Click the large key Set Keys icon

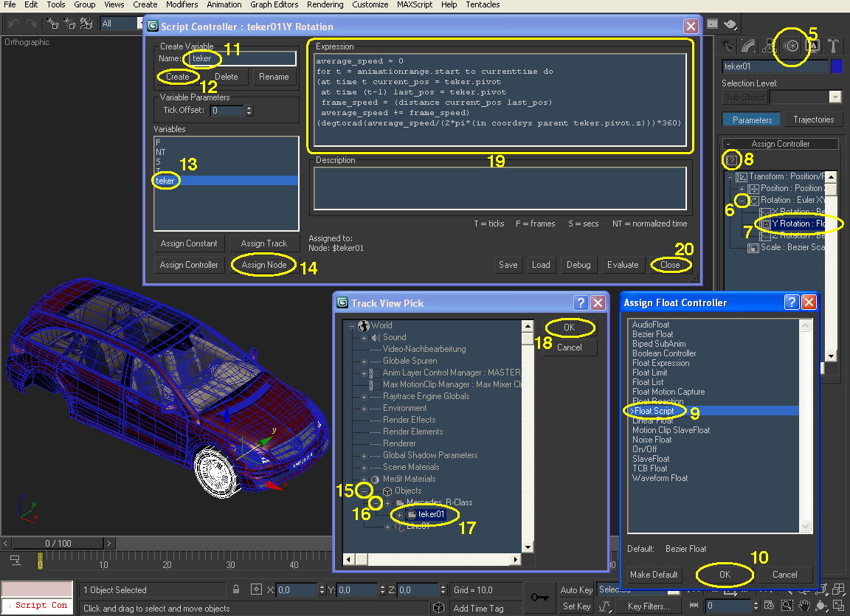click(x=539, y=596)
